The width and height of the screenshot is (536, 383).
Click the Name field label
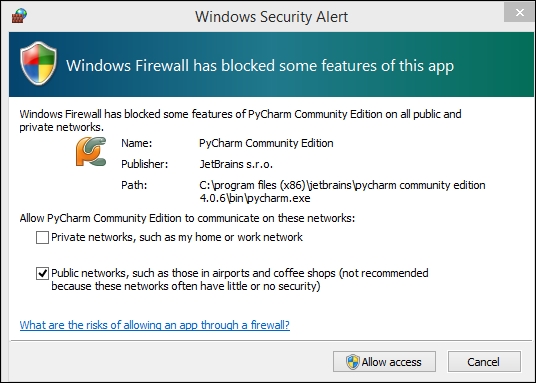(136, 143)
